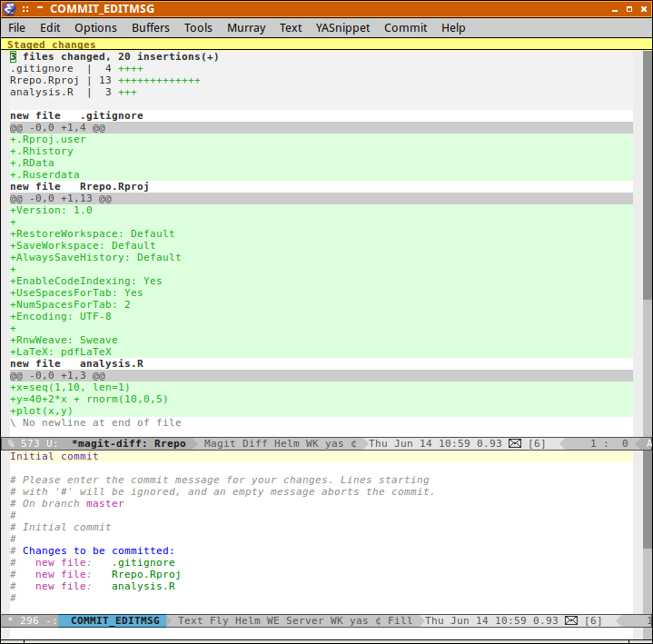
Task: Open the Tools menu
Action: pos(198,28)
